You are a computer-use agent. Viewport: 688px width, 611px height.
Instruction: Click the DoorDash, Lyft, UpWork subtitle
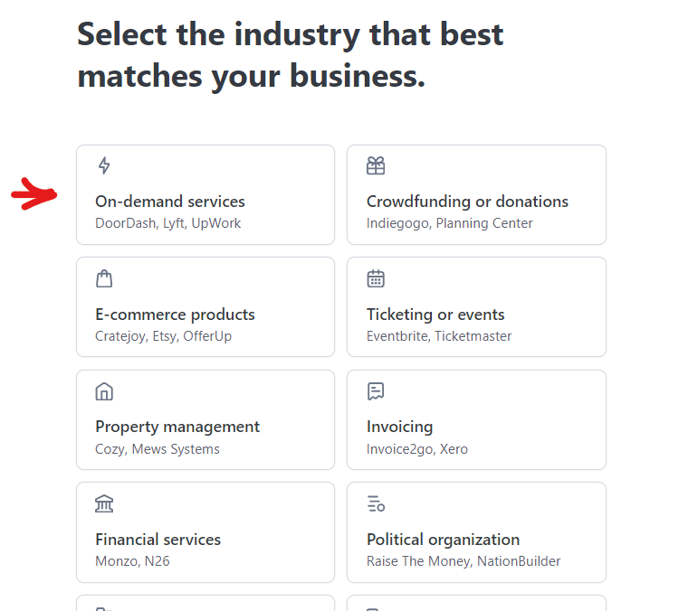click(168, 223)
